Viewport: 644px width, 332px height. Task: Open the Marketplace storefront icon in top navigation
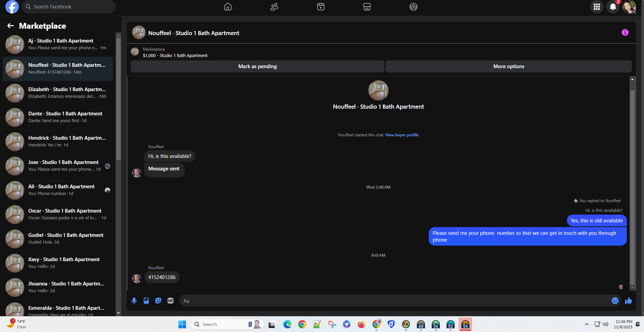[367, 7]
